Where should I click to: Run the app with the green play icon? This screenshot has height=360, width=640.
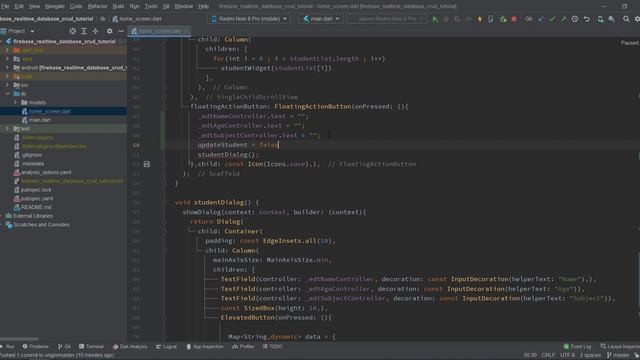click(435, 19)
